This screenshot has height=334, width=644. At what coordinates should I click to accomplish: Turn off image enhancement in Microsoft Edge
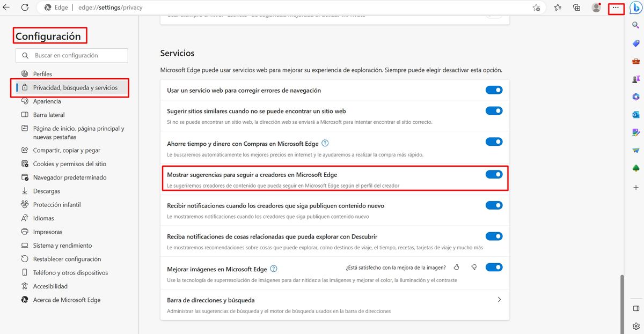(493, 266)
